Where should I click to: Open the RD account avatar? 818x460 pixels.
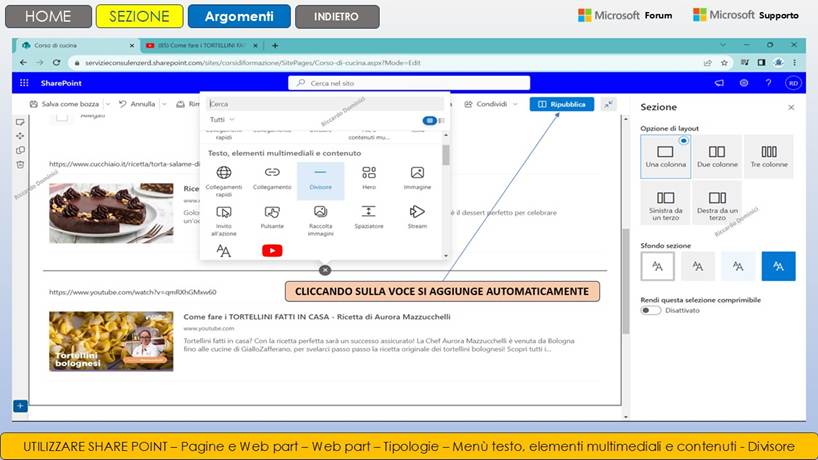(793, 83)
